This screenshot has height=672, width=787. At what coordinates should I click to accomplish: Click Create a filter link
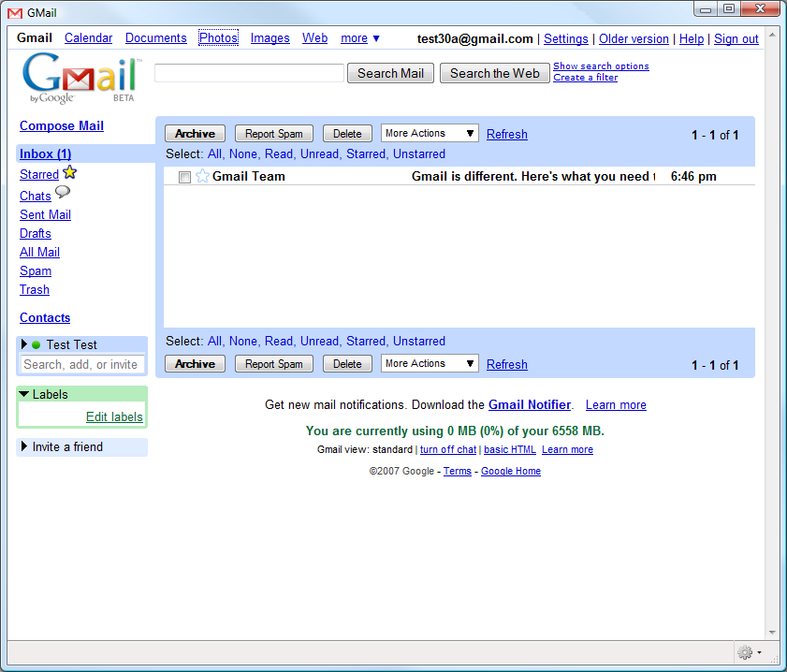[586, 78]
